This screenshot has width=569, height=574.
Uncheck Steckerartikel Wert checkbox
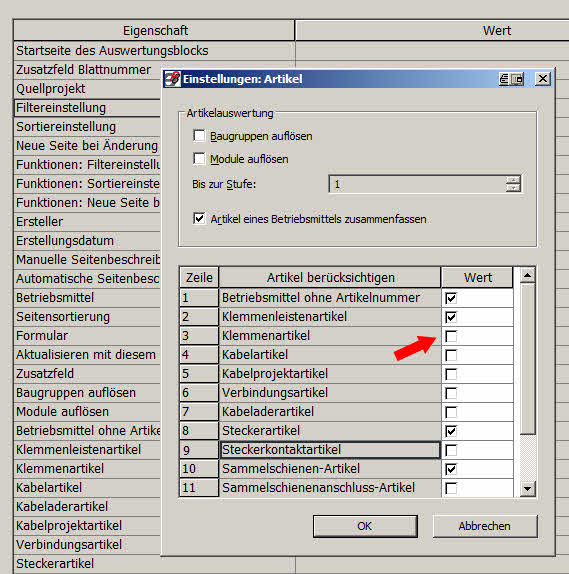coord(451,431)
